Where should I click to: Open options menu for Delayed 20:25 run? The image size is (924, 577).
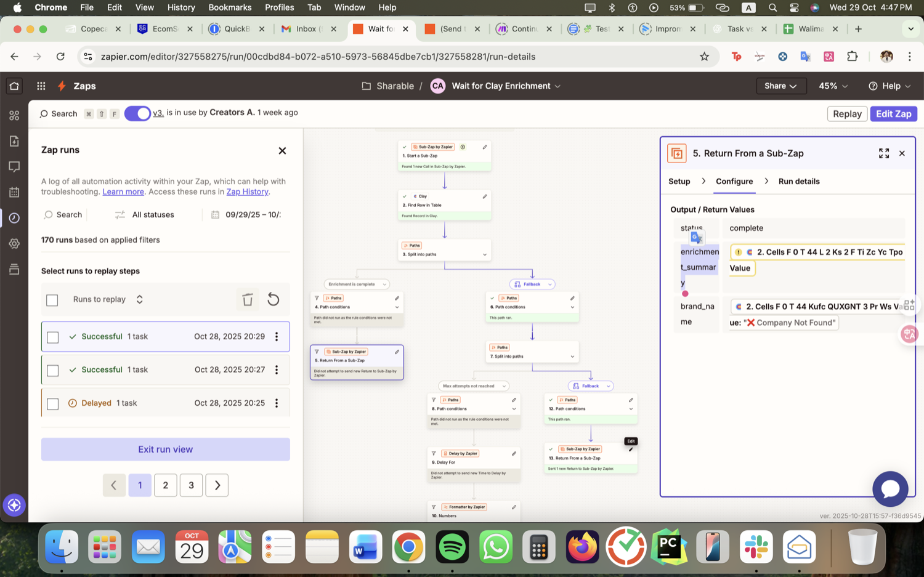pyautogui.click(x=277, y=403)
